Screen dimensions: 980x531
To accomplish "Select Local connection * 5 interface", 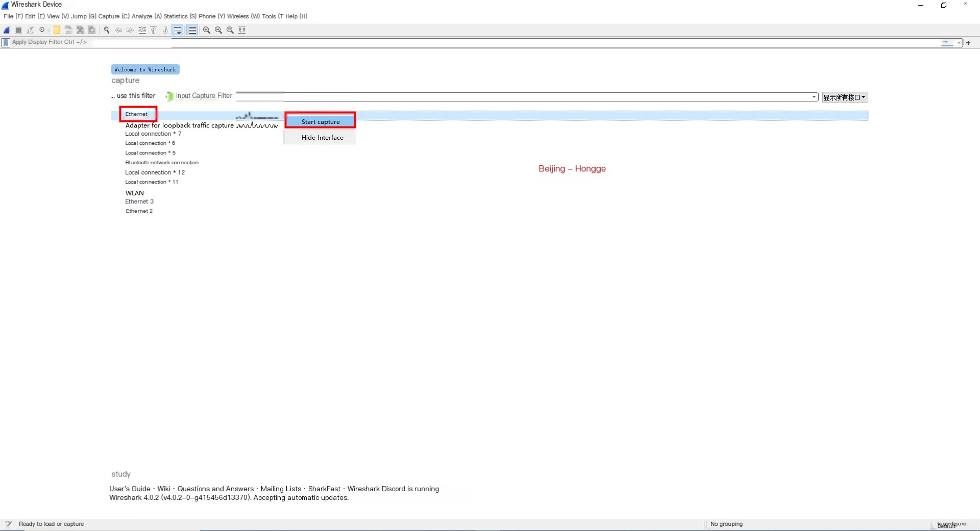I will (x=150, y=153).
